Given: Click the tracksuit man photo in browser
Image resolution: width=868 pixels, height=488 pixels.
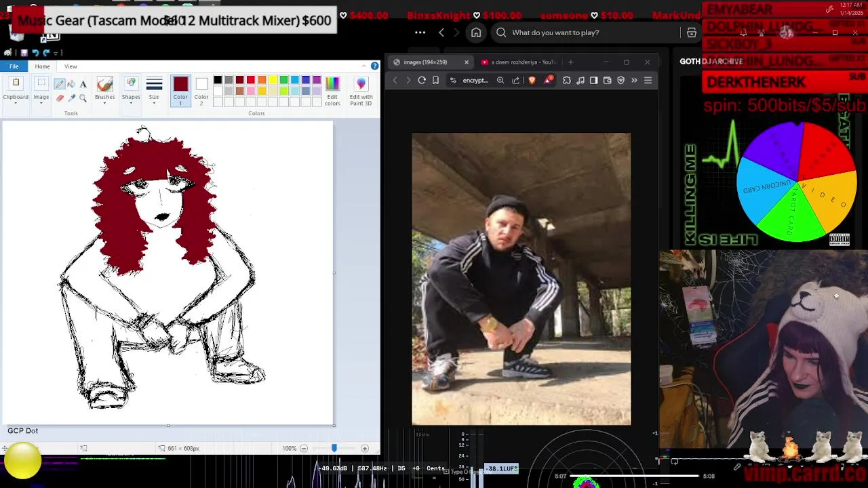Looking at the screenshot, I should click(521, 279).
